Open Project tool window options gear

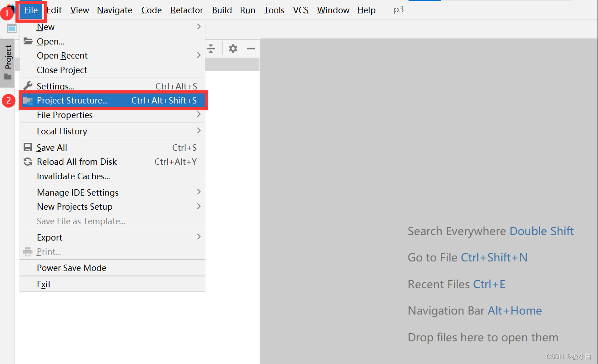[x=233, y=49]
